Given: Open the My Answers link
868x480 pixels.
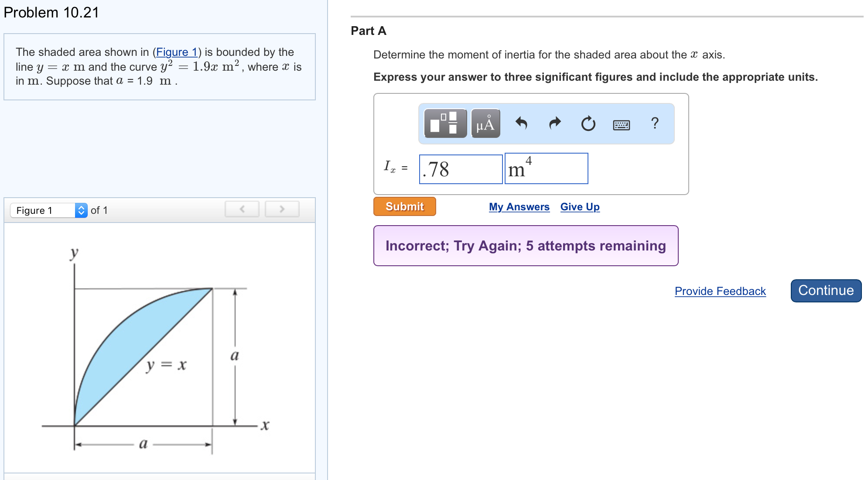Looking at the screenshot, I should point(519,207).
